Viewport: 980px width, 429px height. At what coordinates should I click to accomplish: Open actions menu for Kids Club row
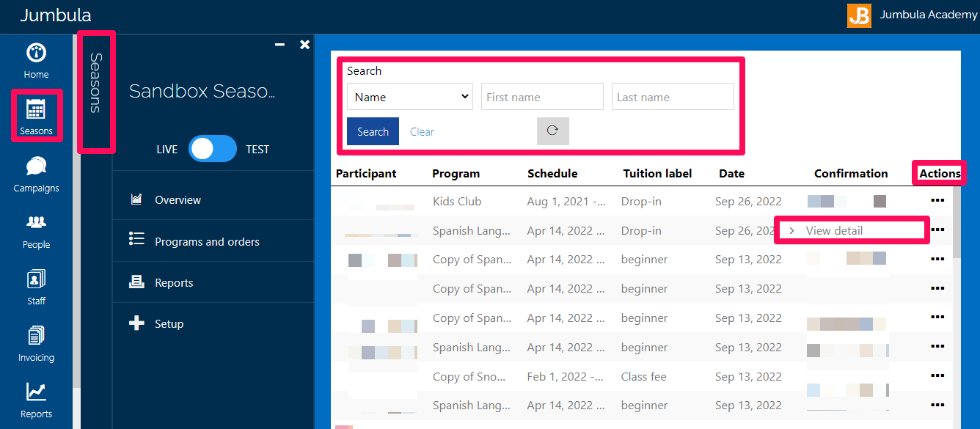click(937, 201)
